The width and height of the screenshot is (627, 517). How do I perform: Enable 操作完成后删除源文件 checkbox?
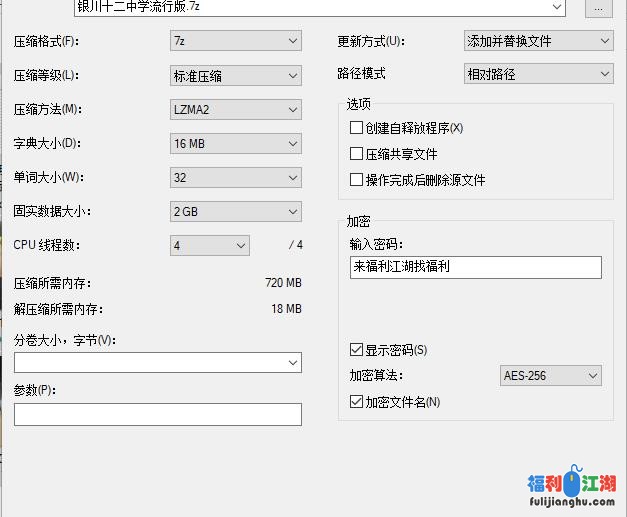(357, 180)
